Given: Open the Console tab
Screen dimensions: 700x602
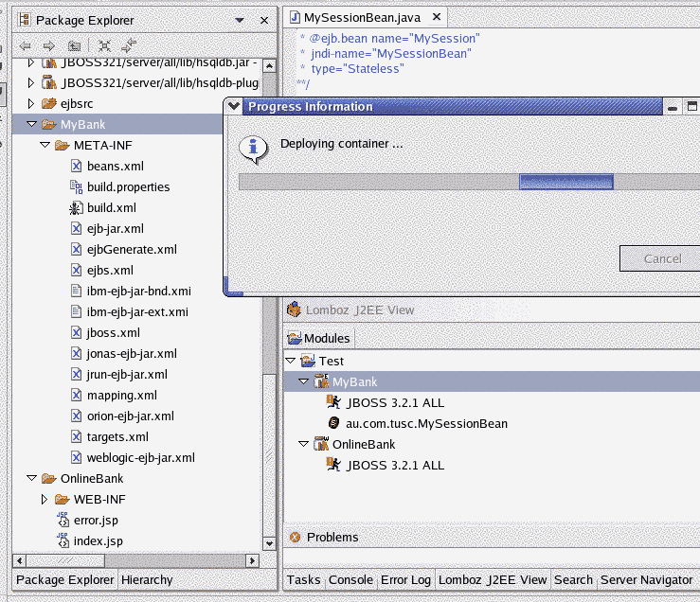Looking at the screenshot, I should [x=350, y=580].
